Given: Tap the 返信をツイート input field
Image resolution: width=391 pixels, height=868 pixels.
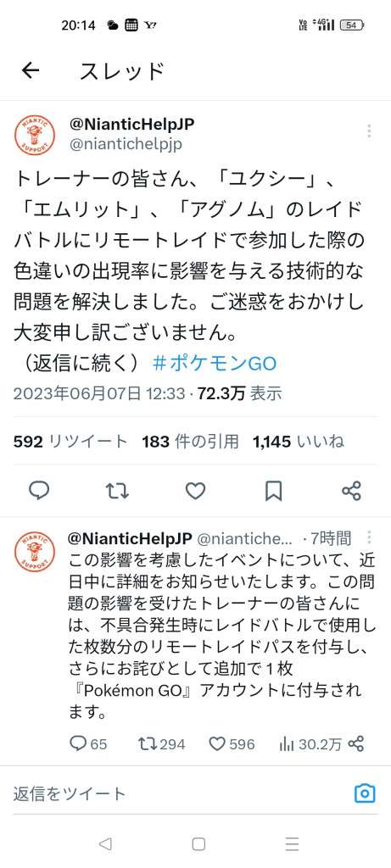Looking at the screenshot, I should (177, 793).
